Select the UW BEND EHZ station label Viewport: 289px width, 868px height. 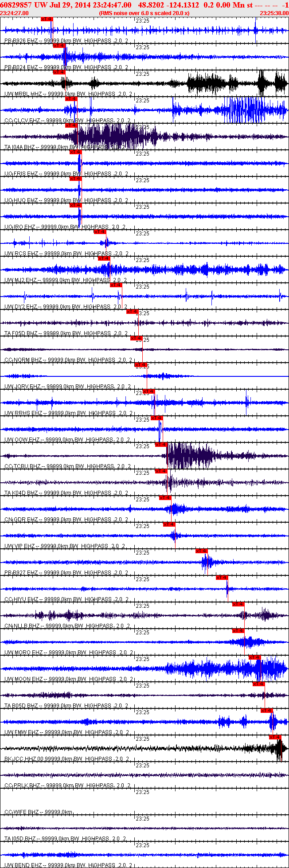coord(69,865)
